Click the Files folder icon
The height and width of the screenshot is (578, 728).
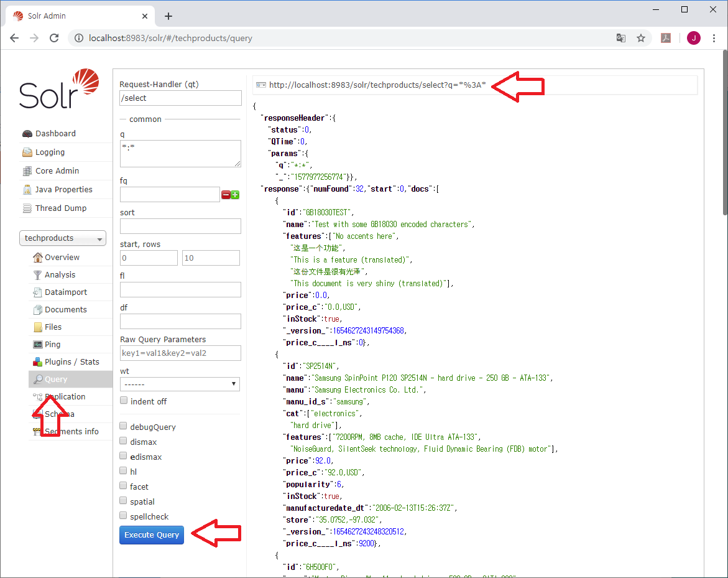pyautogui.click(x=37, y=327)
